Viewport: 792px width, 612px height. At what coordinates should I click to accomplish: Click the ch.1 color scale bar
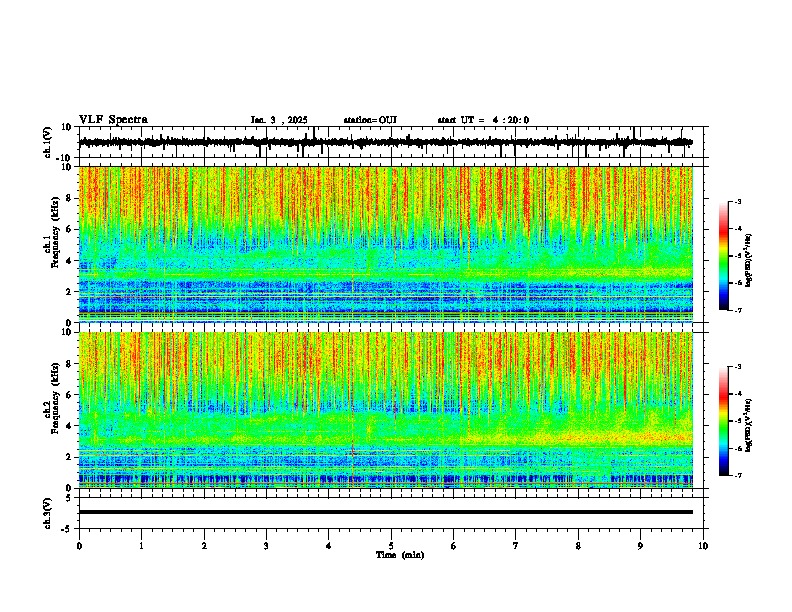tap(724, 256)
